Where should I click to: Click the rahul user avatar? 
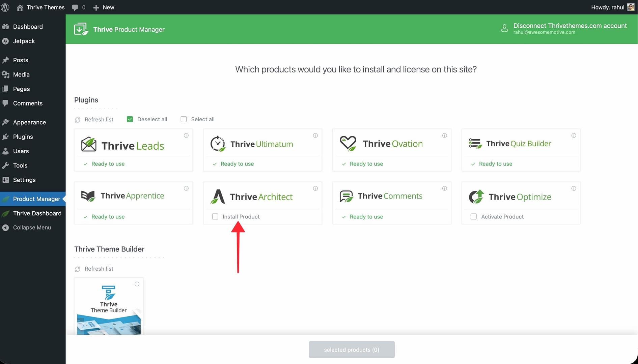click(630, 7)
